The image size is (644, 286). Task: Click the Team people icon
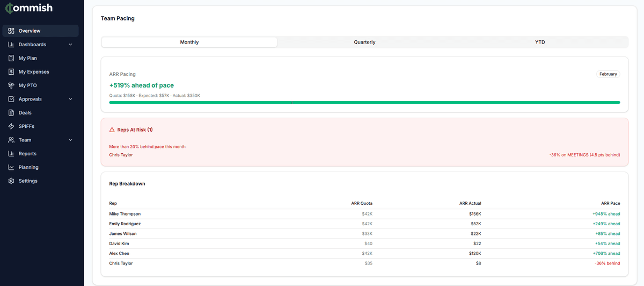click(11, 140)
